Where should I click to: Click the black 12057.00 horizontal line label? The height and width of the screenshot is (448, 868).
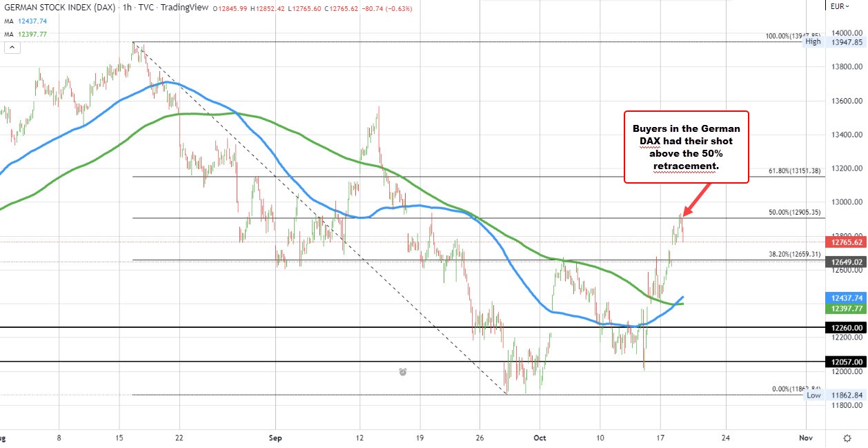(845, 362)
